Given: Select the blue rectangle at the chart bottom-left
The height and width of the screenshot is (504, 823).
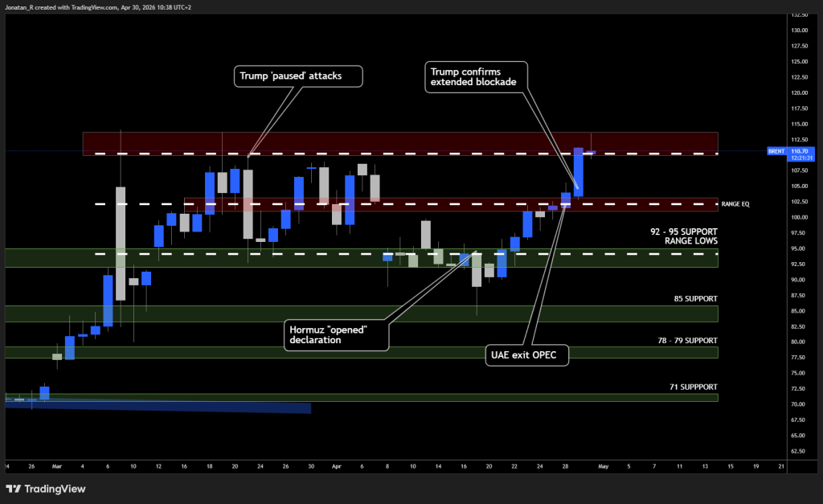Looking at the screenshot, I should click(x=161, y=408).
